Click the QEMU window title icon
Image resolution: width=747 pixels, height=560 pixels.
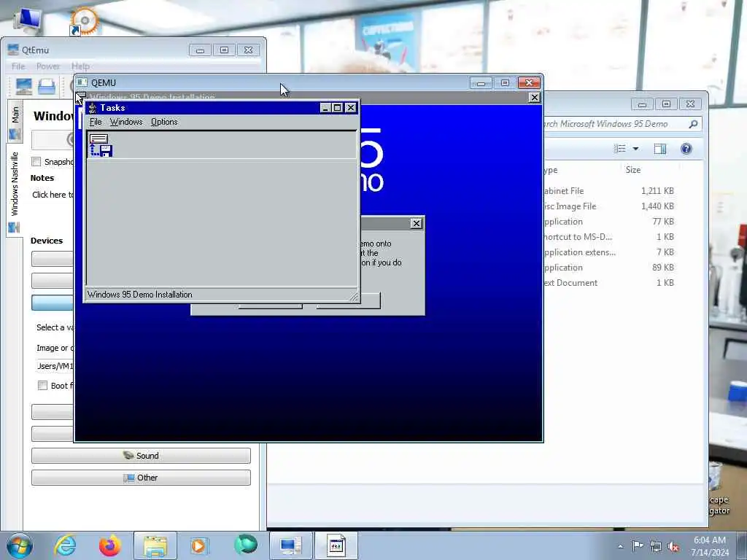tap(82, 83)
